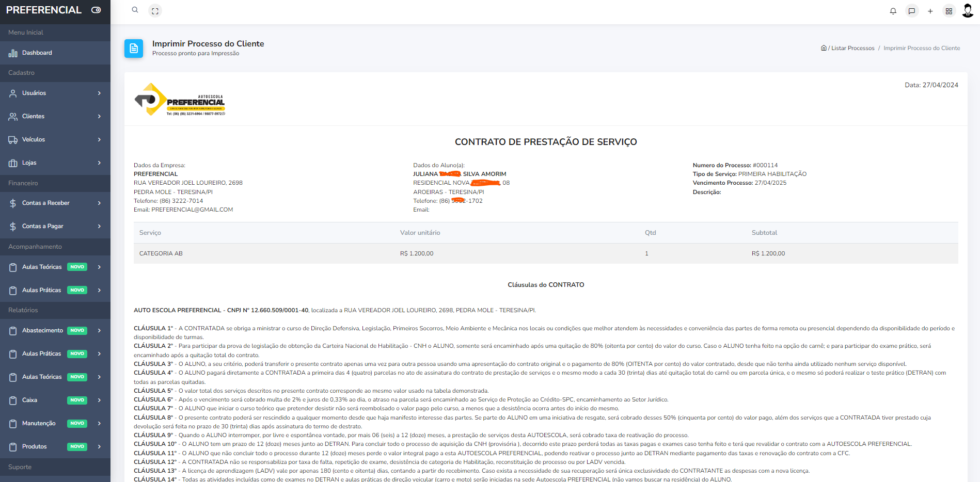Click the Contas a Receber dollar icon
The height and width of the screenshot is (482, 980).
[13, 203]
